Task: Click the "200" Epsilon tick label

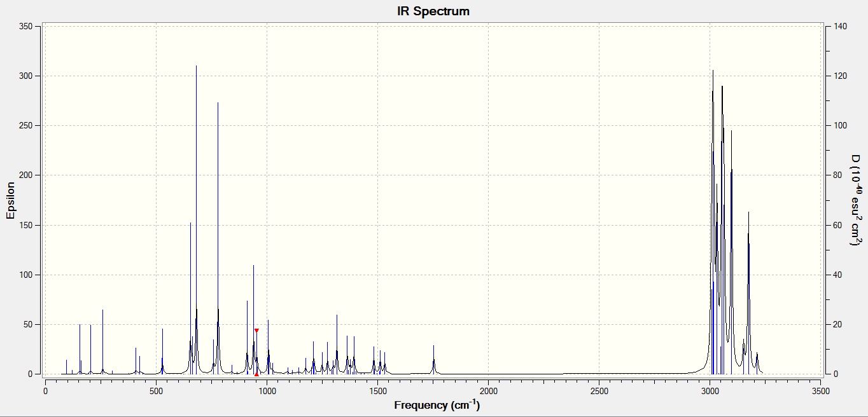Action: [25, 175]
